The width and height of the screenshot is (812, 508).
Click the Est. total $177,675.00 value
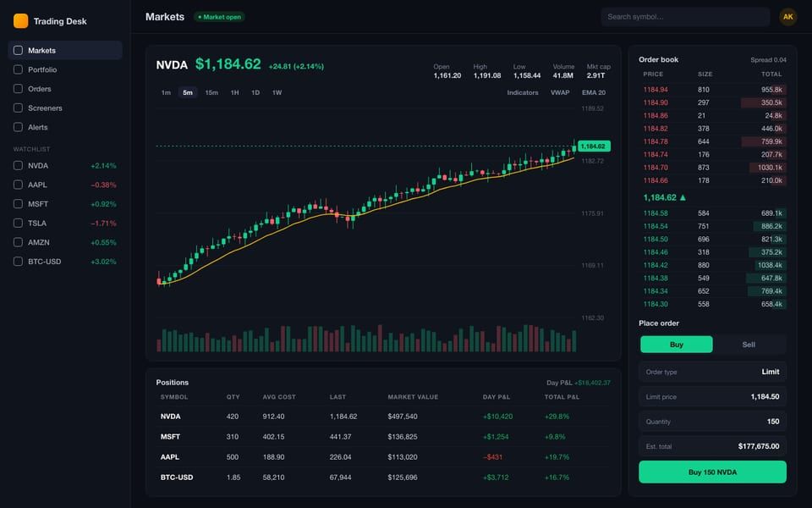759,446
